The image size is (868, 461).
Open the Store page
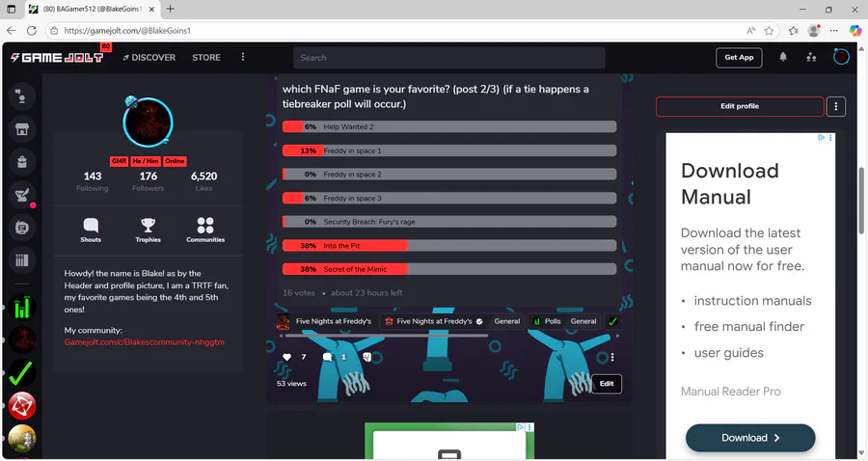(206, 57)
